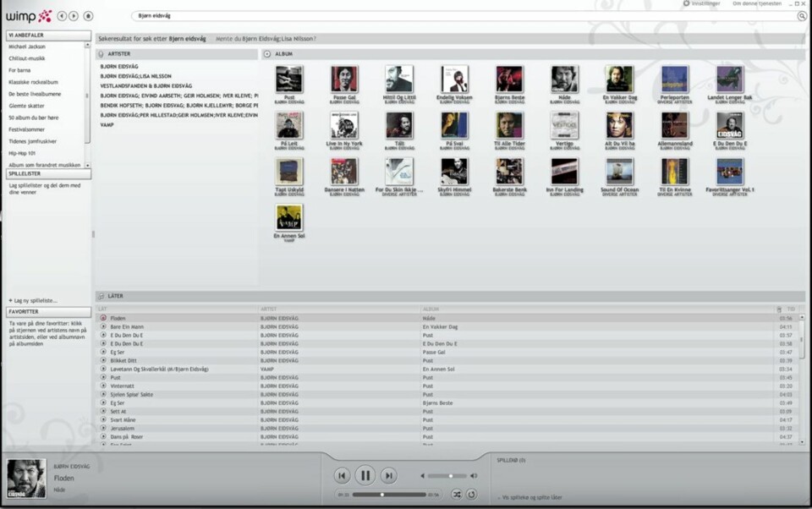Image resolution: width=812 pixels, height=509 pixels.
Task: Collapse the Album section header
Action: pos(267,54)
